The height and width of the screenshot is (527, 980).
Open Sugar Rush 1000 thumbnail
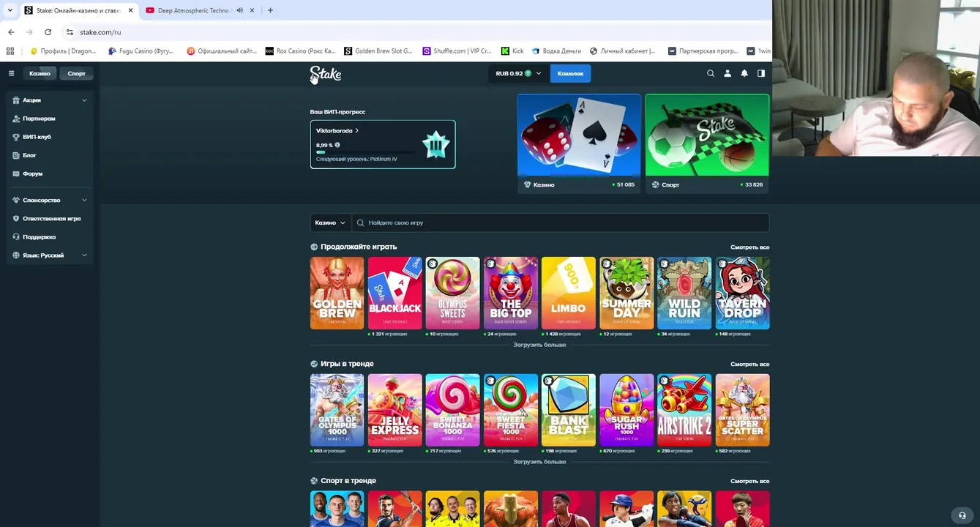pos(626,410)
